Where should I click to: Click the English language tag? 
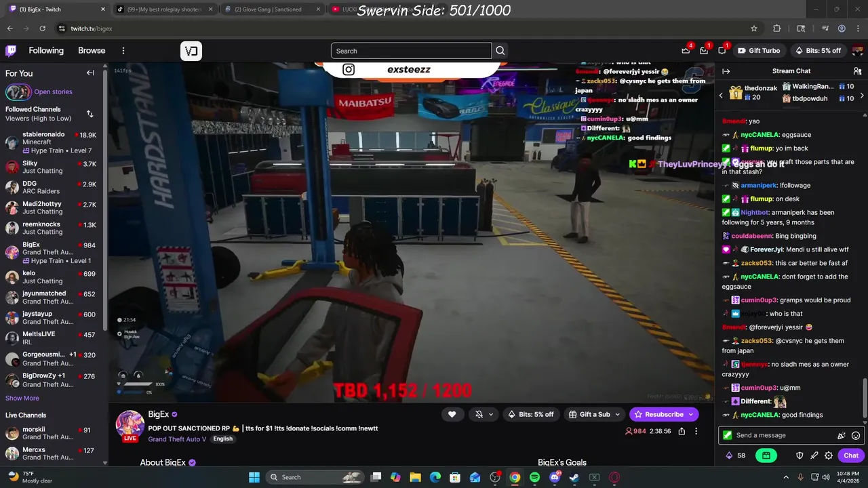coord(222,439)
